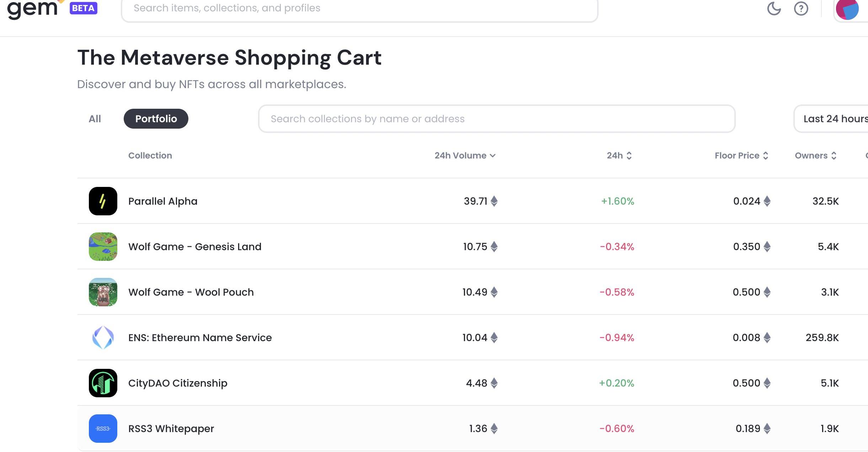Open the help question mark icon
The height and width of the screenshot is (452, 868).
click(801, 9)
